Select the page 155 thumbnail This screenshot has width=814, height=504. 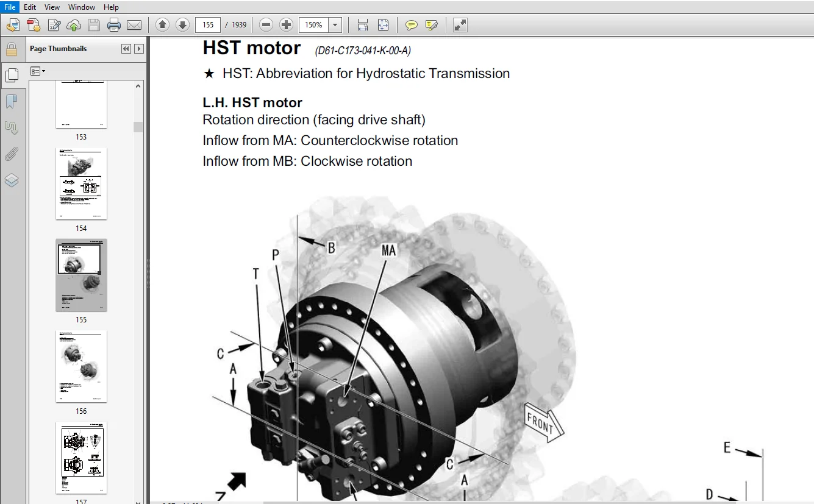pos(81,275)
